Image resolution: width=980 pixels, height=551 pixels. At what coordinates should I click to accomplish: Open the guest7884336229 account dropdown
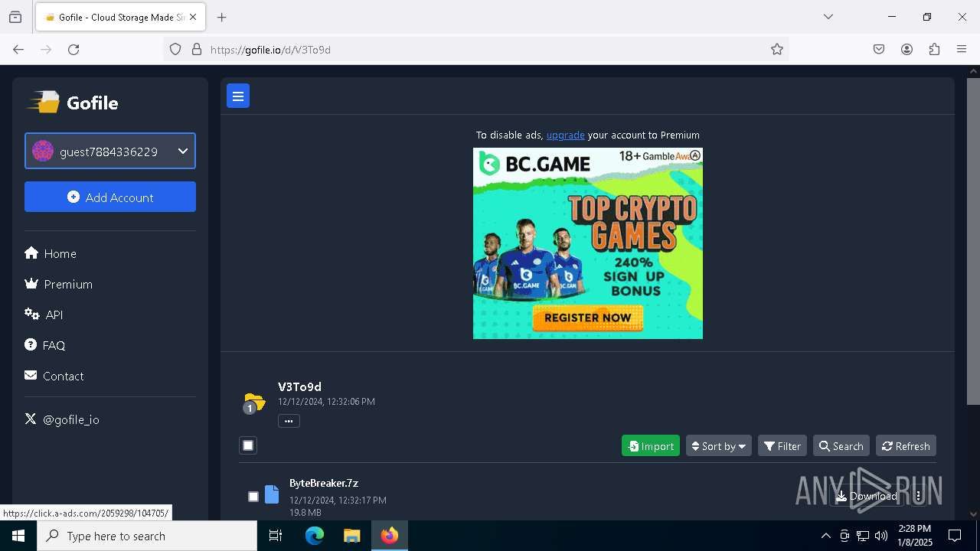pyautogui.click(x=110, y=151)
